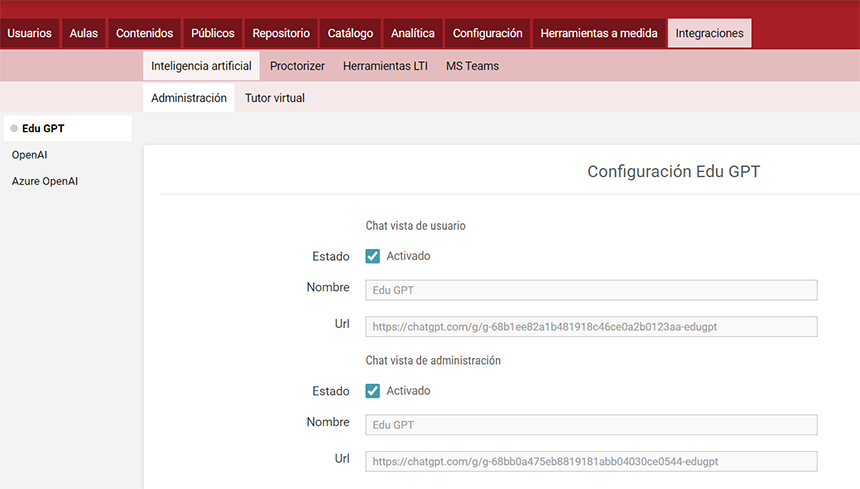Open the Configuración main tab
Viewport: 860px width, 489px height.
pos(487,33)
